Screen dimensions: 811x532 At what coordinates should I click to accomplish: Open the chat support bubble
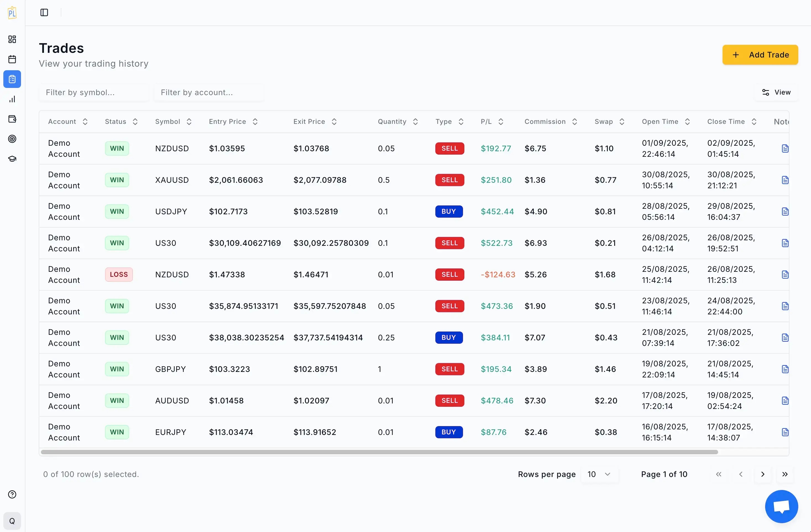781,507
